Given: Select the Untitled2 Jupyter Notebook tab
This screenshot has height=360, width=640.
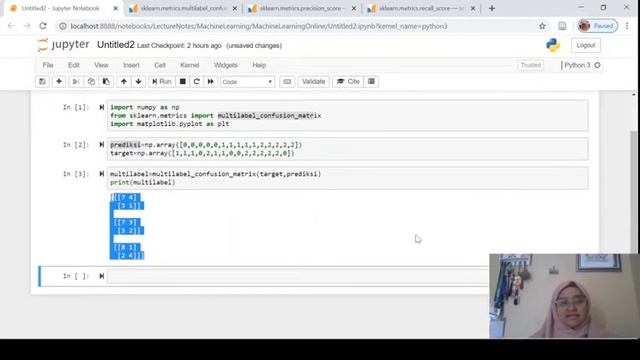Looking at the screenshot, I should coord(60,8).
